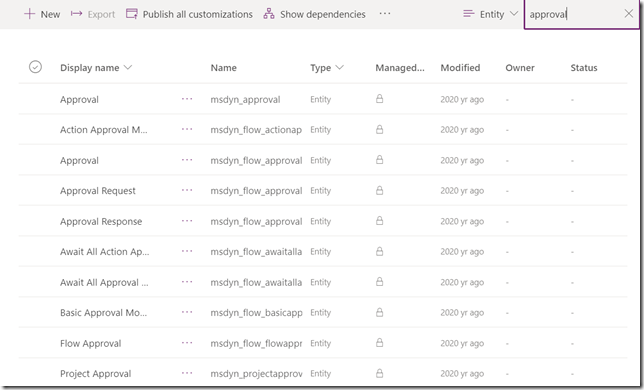
Task: Click the Status column header
Action: tap(584, 68)
